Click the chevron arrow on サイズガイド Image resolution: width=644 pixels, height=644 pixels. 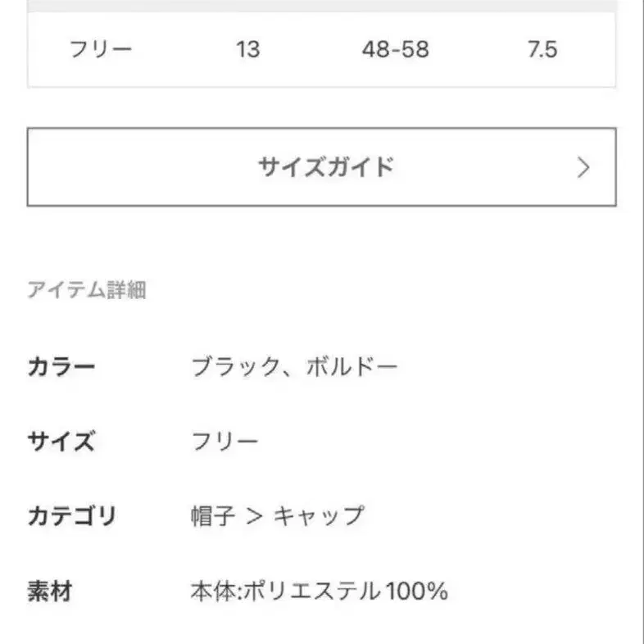point(583,168)
